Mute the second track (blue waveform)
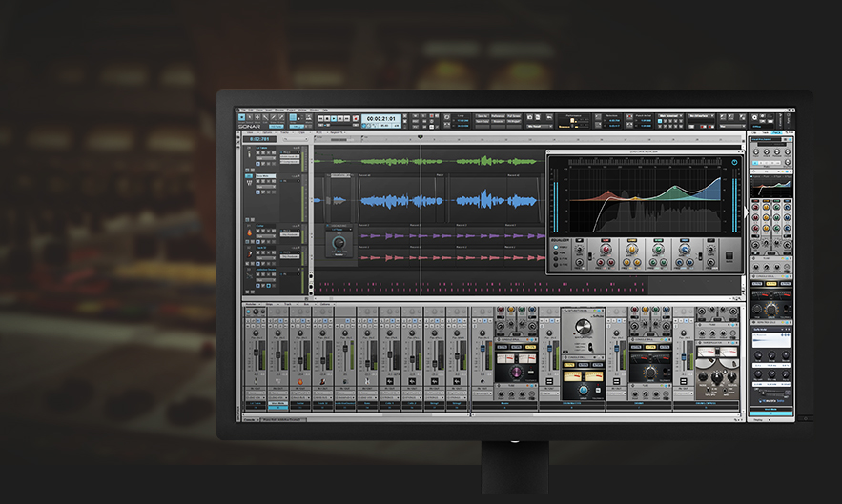Screen dimensions: 842x504 click(x=257, y=181)
